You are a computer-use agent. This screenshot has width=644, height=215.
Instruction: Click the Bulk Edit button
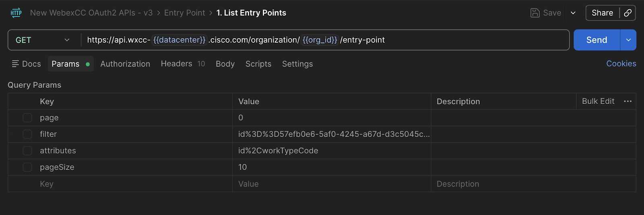tap(598, 101)
